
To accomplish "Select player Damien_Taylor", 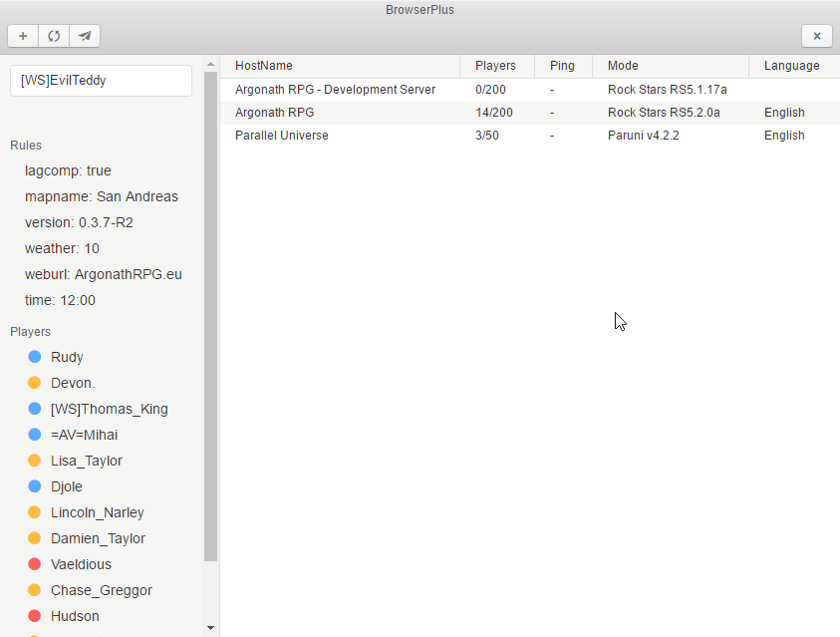I will [98, 538].
